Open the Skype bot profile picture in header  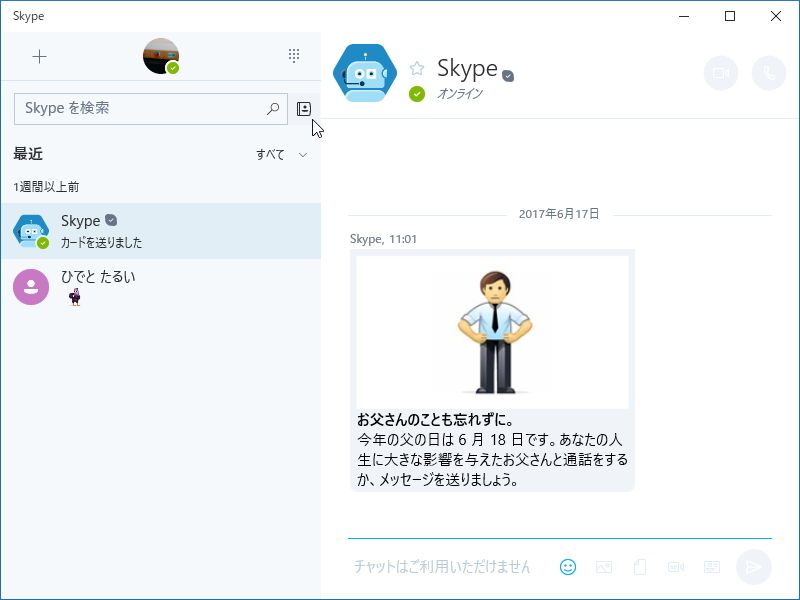(365, 73)
